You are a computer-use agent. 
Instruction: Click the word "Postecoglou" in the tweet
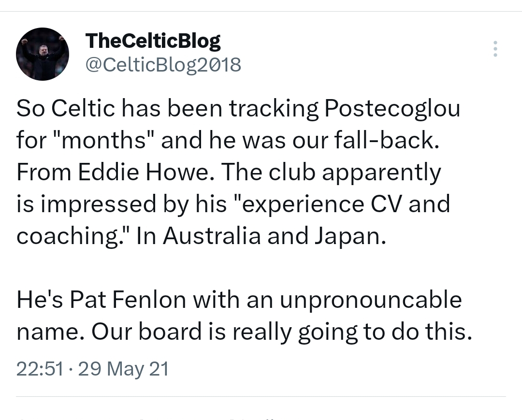[392, 109]
